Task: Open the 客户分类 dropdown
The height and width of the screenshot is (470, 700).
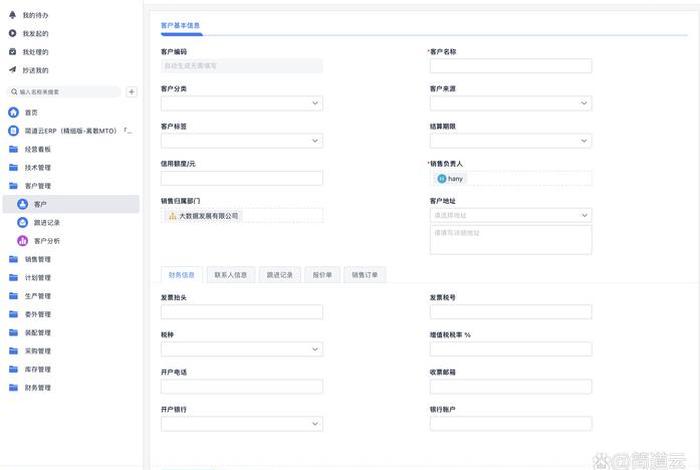Action: click(242, 103)
